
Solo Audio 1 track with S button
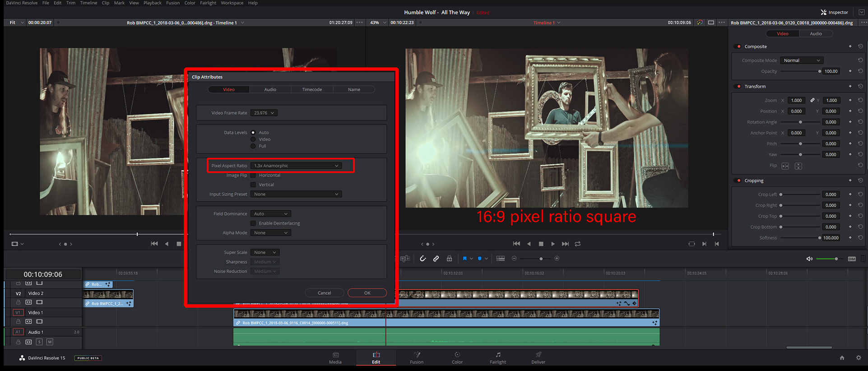pos(39,342)
